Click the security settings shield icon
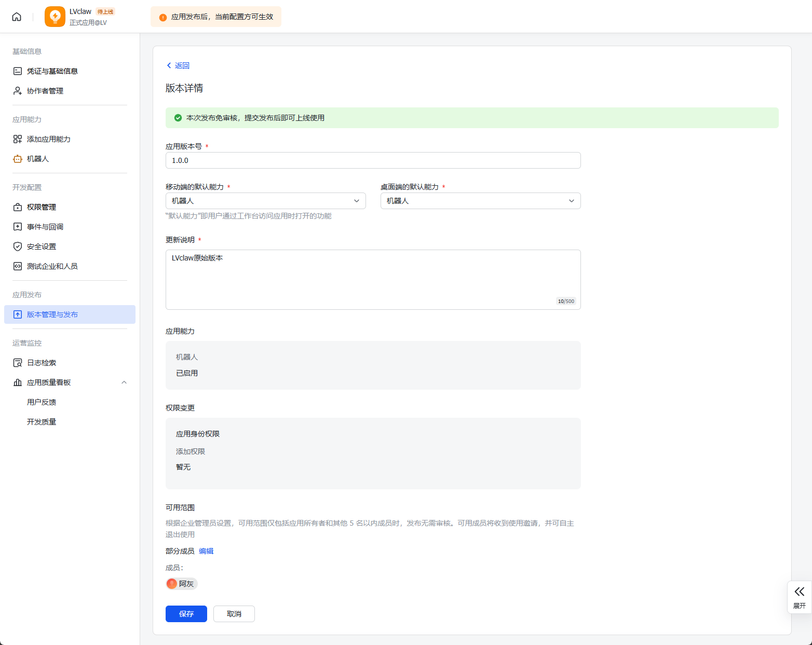This screenshot has height=645, width=812. 18,246
